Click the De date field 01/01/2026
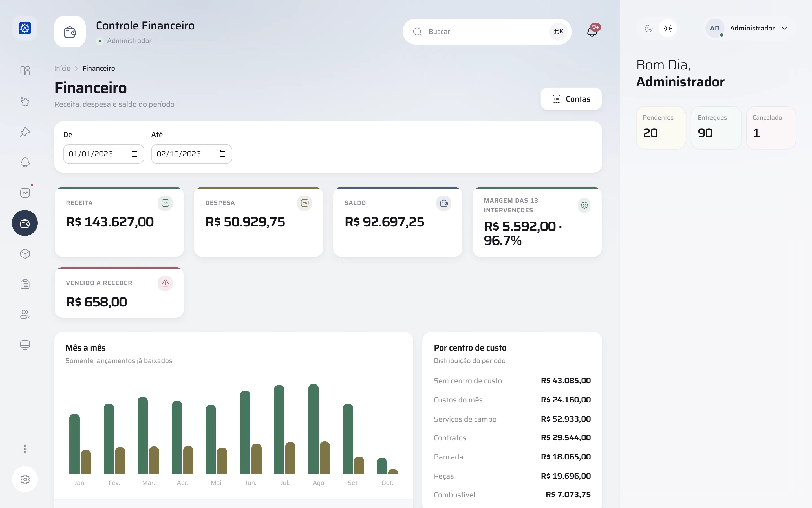The height and width of the screenshot is (508, 812). tap(104, 154)
